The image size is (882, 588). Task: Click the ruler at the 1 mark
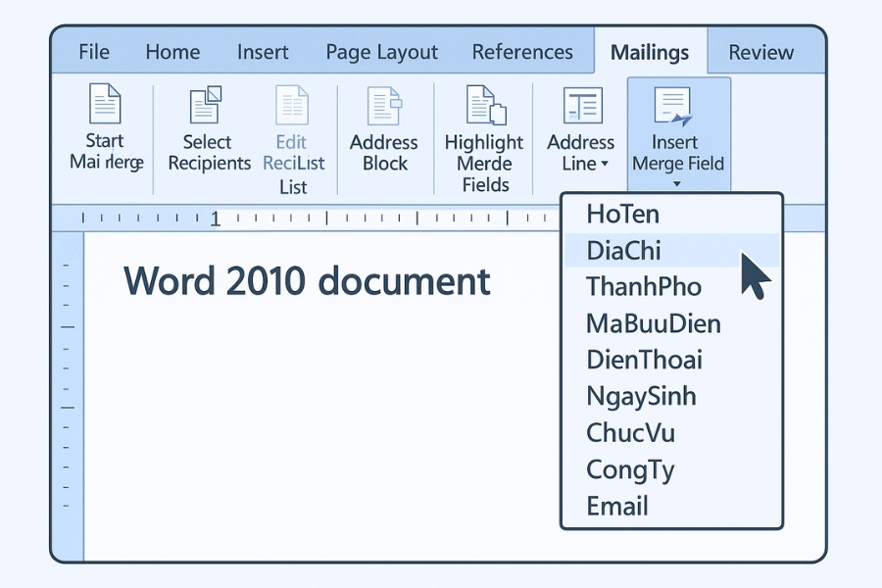click(x=215, y=220)
